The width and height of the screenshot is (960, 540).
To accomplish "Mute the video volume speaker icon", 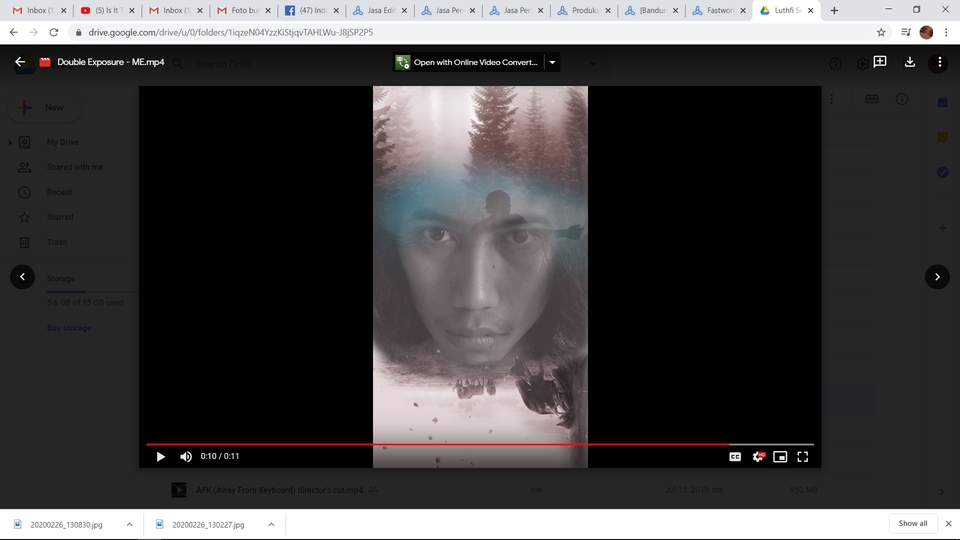I will pyautogui.click(x=186, y=457).
